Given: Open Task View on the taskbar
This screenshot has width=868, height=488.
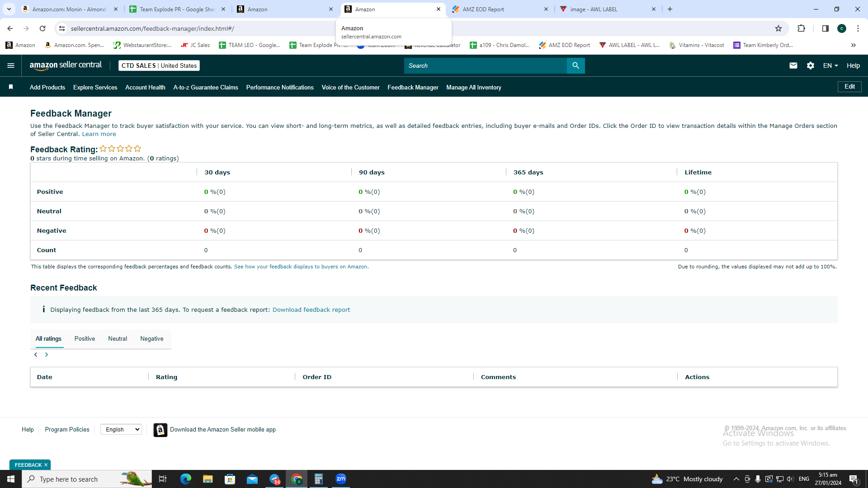Looking at the screenshot, I should coord(163,479).
